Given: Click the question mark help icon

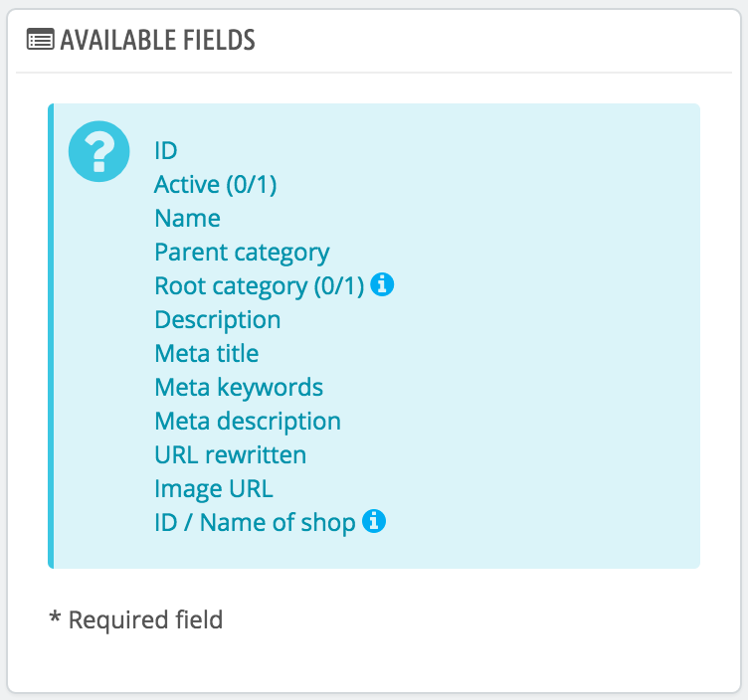Looking at the screenshot, I should coord(99,153).
